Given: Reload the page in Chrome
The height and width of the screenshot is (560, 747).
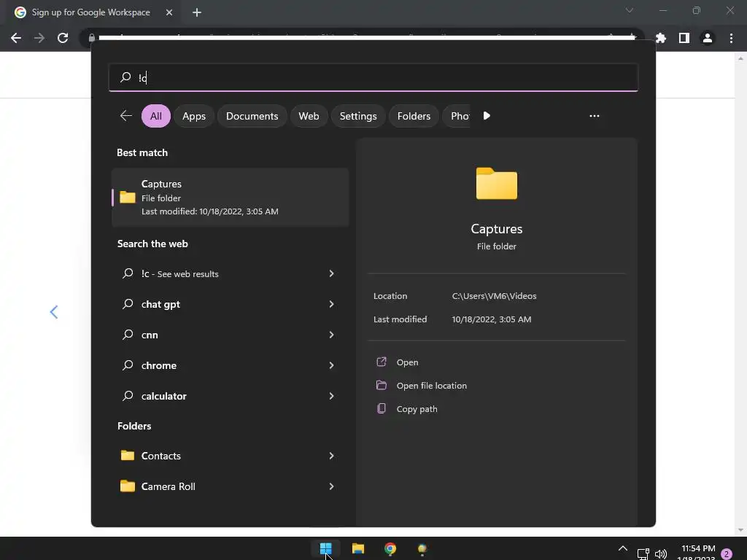Looking at the screenshot, I should click(x=63, y=38).
